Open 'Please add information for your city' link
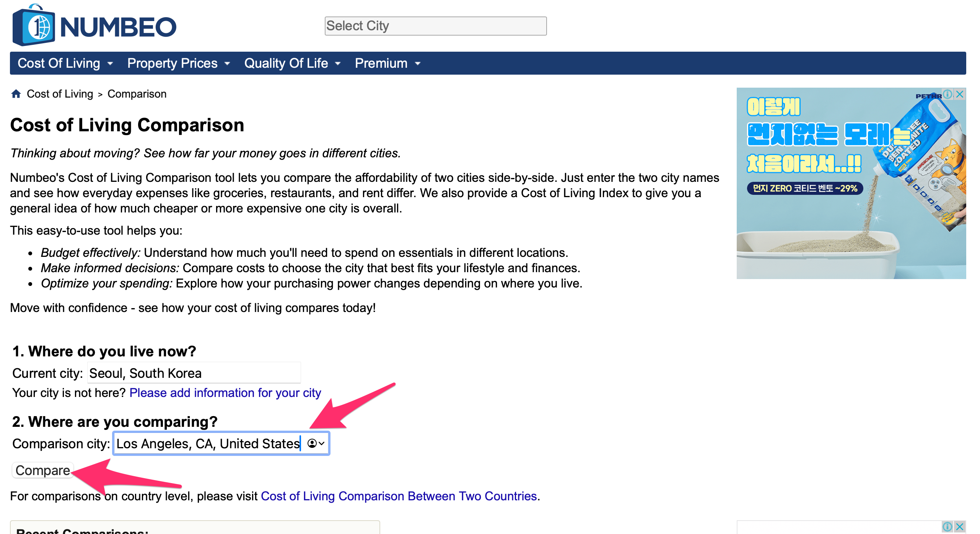Image resolution: width=980 pixels, height=534 pixels. pyautogui.click(x=225, y=393)
